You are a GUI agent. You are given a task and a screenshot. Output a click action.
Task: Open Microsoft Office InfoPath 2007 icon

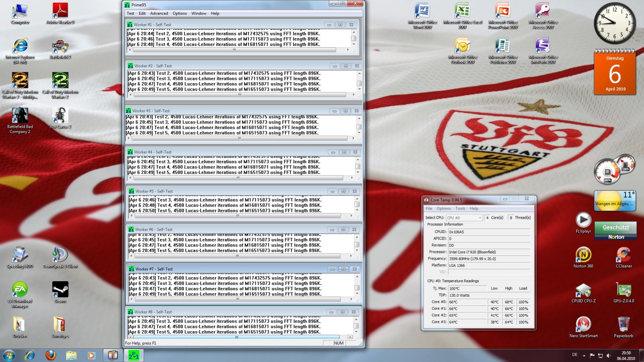(x=543, y=51)
